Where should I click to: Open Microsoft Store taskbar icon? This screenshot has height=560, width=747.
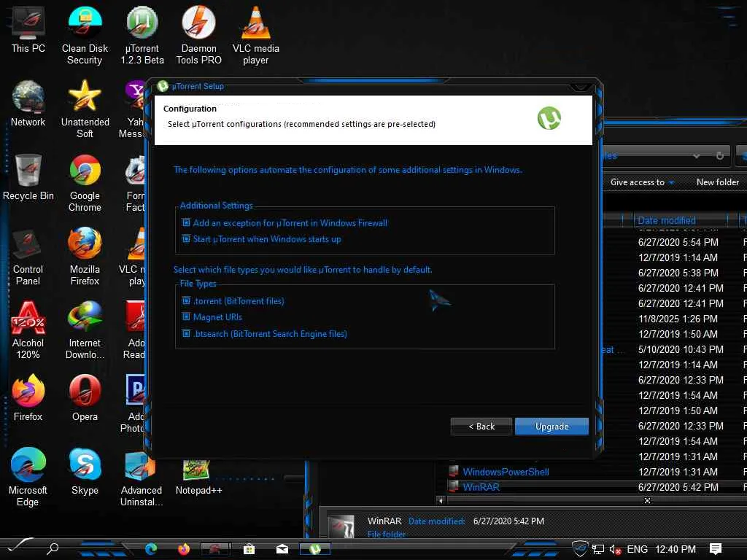[x=249, y=549]
